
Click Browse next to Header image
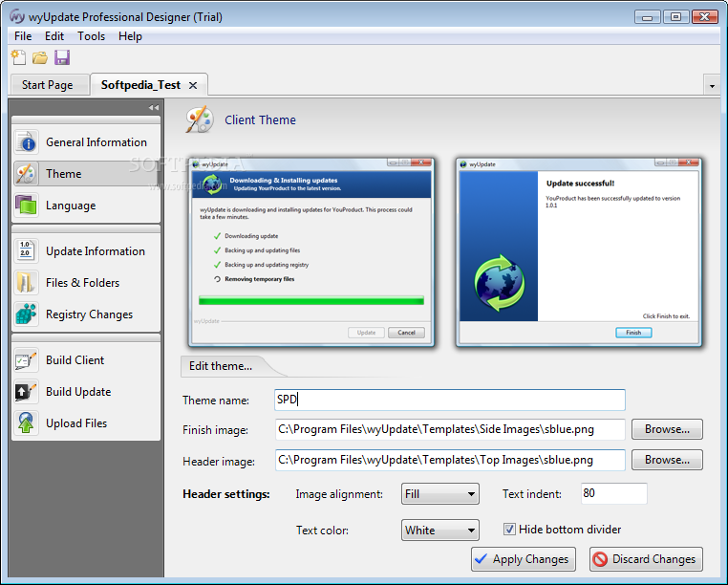[x=667, y=460]
